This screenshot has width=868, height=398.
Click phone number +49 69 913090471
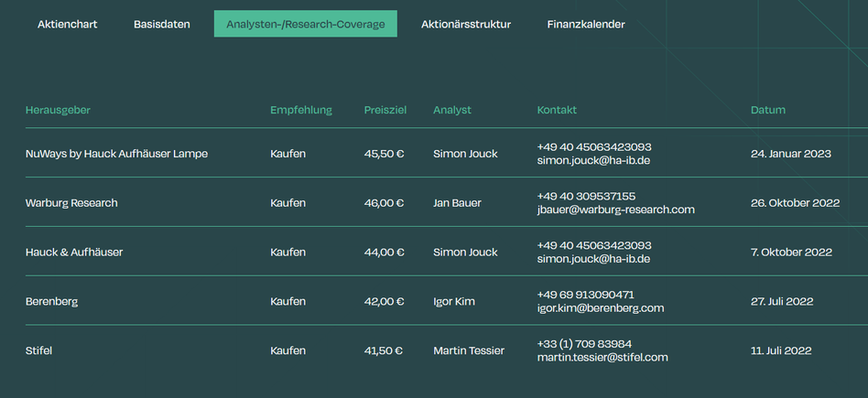click(x=585, y=295)
